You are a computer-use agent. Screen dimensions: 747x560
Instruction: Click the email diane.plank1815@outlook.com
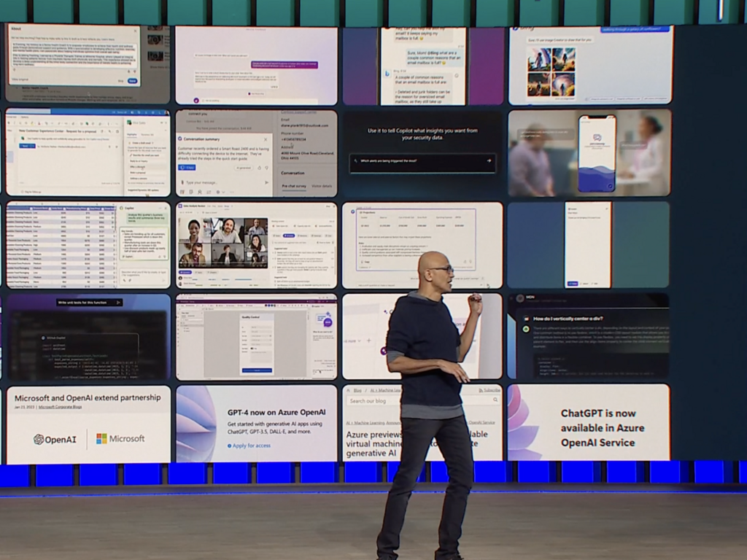click(x=304, y=125)
